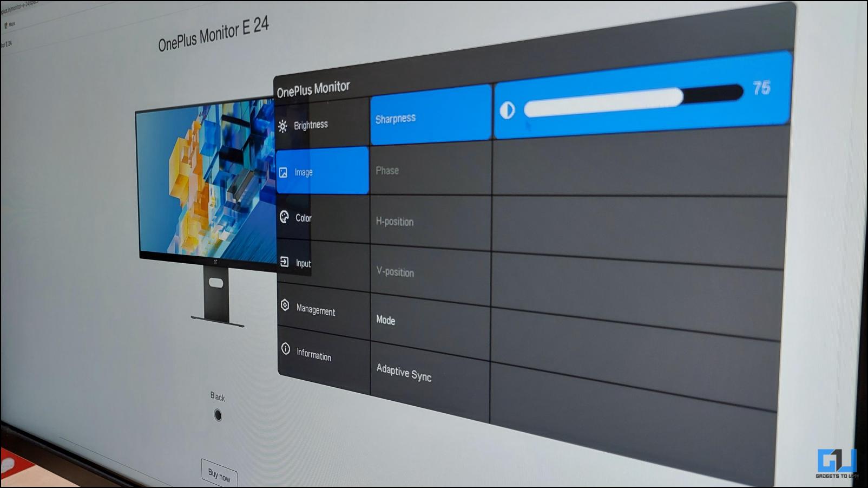Open the Brightness menu category
This screenshot has height=488, width=868.
click(323, 123)
